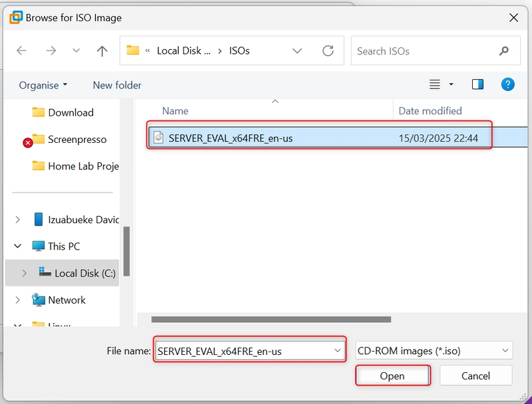Image resolution: width=532 pixels, height=404 pixels.
Task: Click the search magnifier icon
Action: [504, 51]
